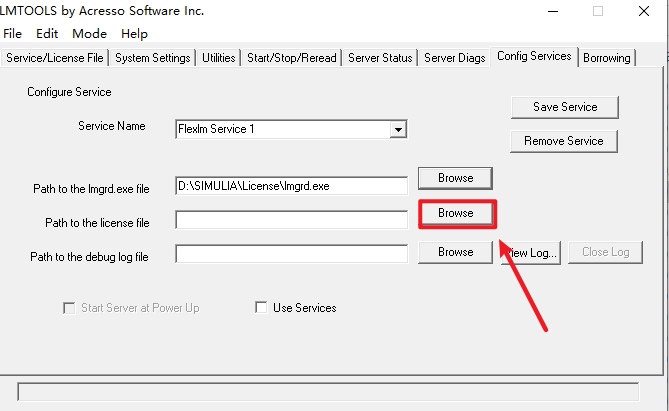The image size is (669, 411).
Task: Switch to the System Settings tab
Action: pos(152,58)
